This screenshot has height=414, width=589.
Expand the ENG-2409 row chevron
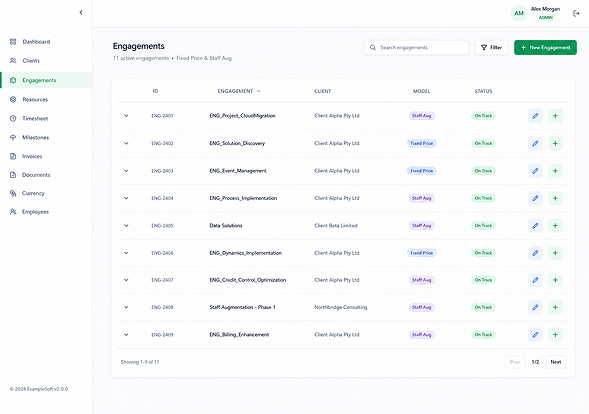[126, 335]
